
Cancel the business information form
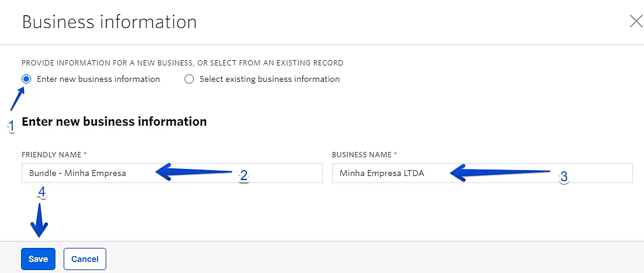pos(85,259)
